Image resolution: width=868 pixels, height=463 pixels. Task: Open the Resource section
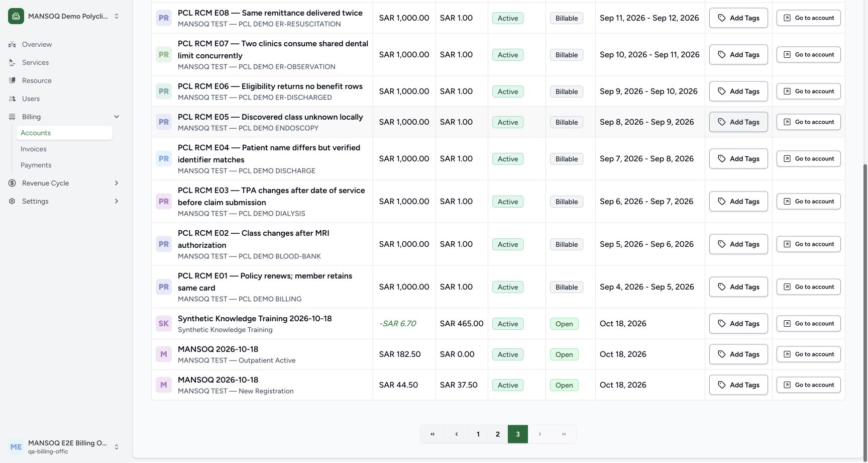[37, 80]
